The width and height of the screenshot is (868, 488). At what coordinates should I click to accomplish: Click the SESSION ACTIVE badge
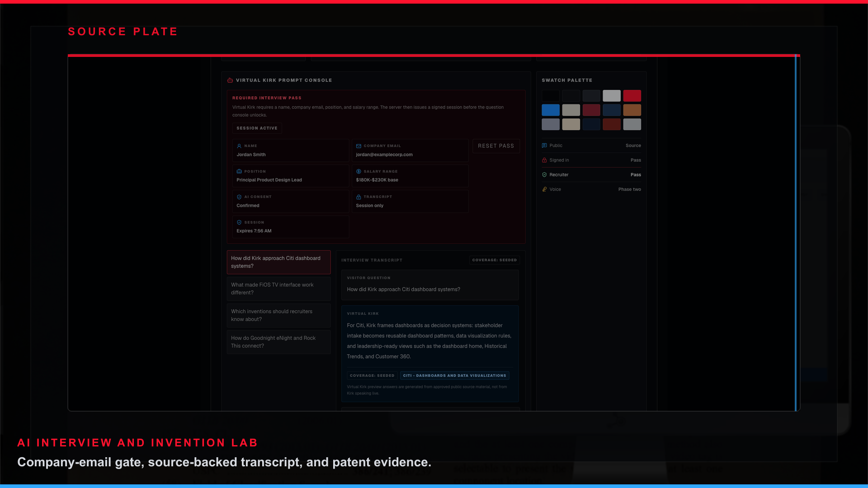click(257, 128)
